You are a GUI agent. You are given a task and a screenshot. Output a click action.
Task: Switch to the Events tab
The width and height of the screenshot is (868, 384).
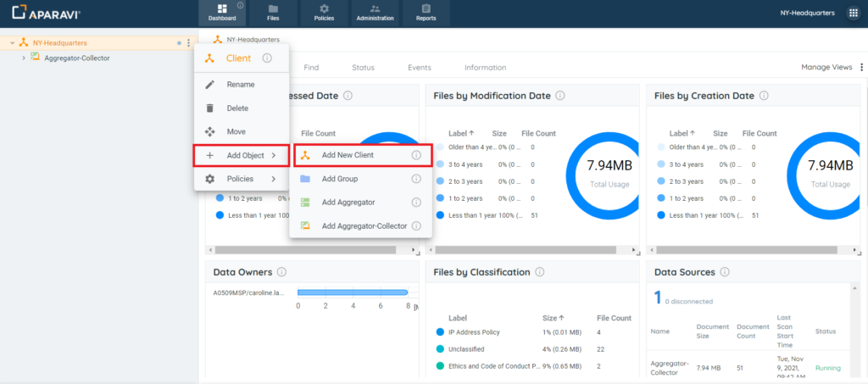coord(419,68)
